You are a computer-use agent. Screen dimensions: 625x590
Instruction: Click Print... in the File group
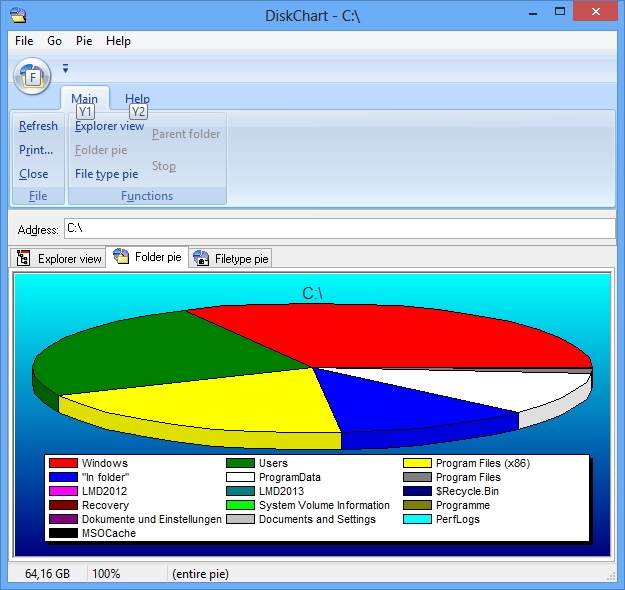(36, 150)
